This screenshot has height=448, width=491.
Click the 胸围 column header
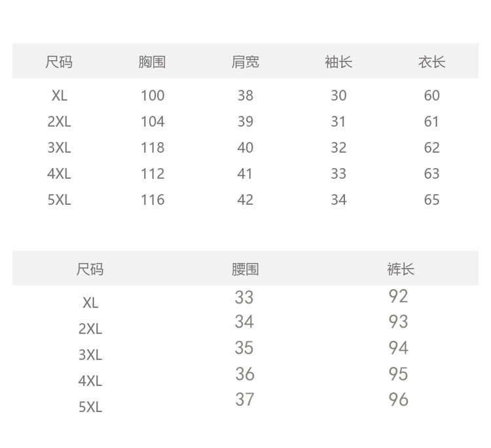coord(152,62)
